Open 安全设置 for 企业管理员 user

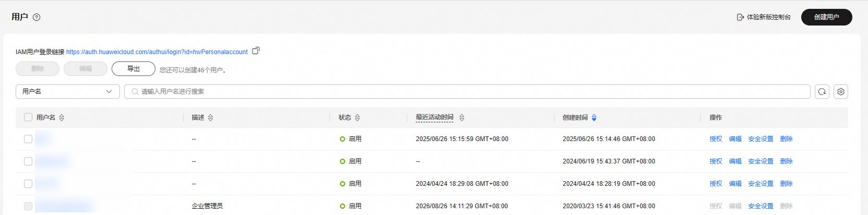coord(761,206)
